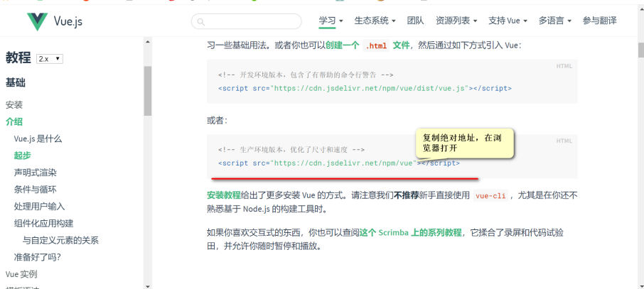Open the 多语言 dropdown menu
644x289 pixels.
[x=555, y=21]
